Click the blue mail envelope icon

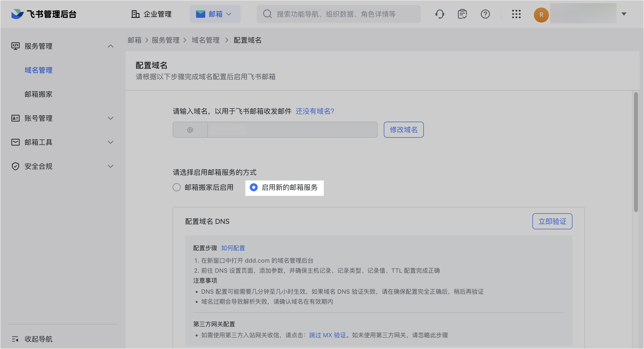point(200,14)
